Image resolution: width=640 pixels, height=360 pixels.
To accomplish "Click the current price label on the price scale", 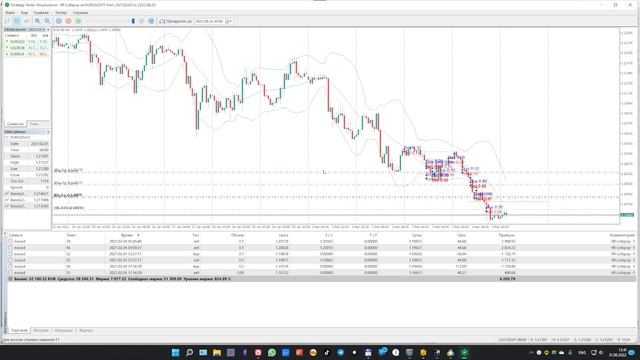I will [x=627, y=215].
